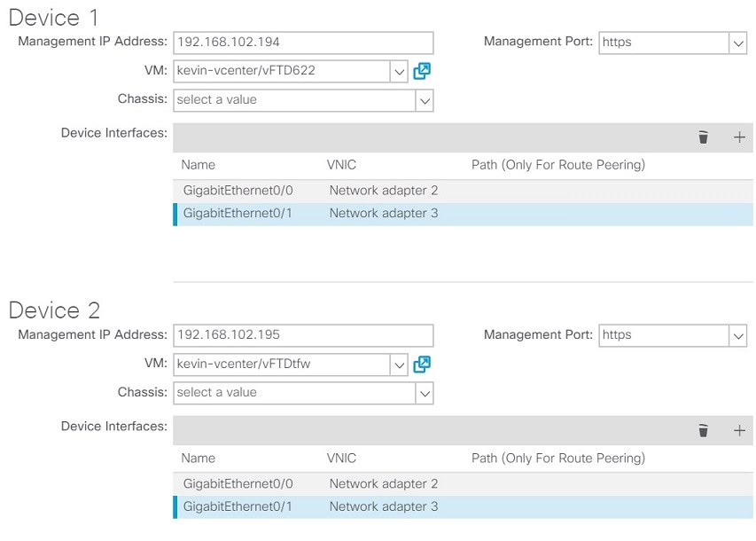
Task: Expand Device 2 Management Port dropdown
Action: tap(737, 336)
